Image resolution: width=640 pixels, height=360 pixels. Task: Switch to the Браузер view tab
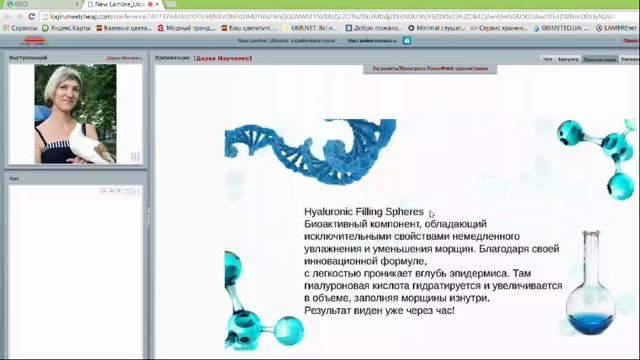[568, 59]
